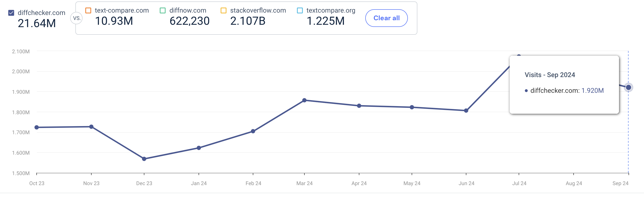Check the stackoverflow.com checkbox

(x=224, y=10)
